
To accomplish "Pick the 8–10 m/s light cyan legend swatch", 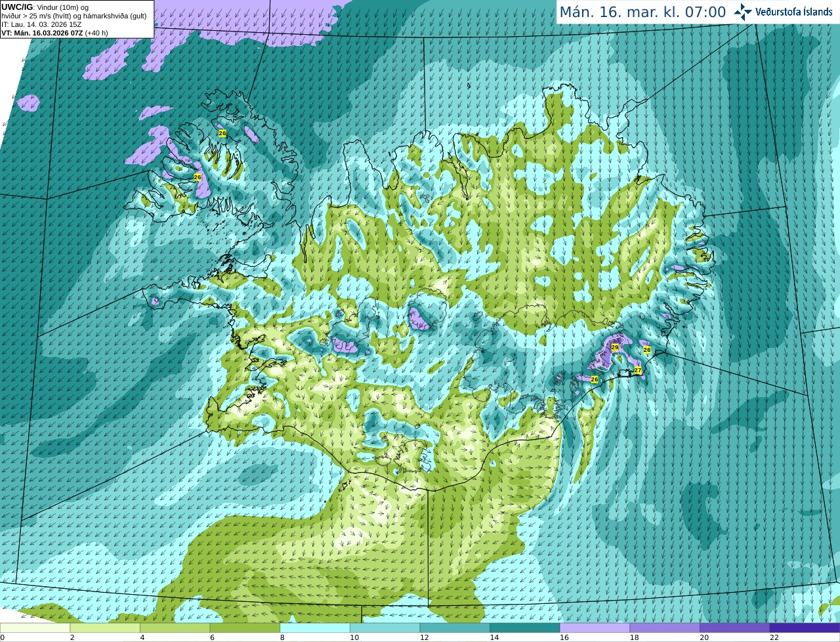I will (x=314, y=628).
